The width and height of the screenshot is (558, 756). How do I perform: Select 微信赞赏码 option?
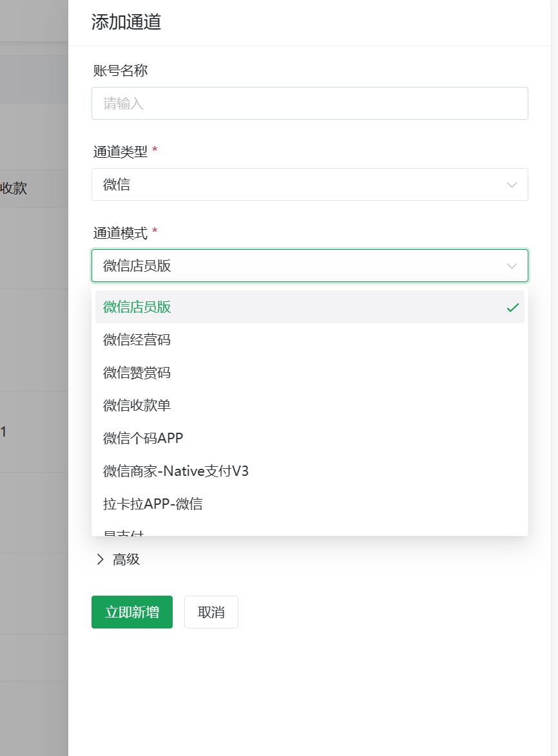click(x=310, y=373)
